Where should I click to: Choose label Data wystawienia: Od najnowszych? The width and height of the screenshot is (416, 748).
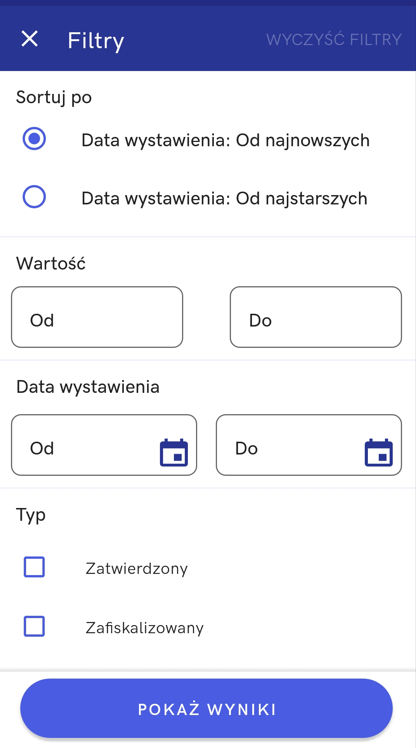click(225, 140)
